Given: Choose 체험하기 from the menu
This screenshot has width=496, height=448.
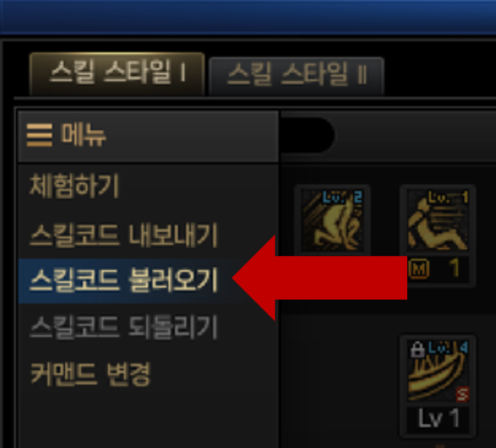Looking at the screenshot, I should point(73,186).
